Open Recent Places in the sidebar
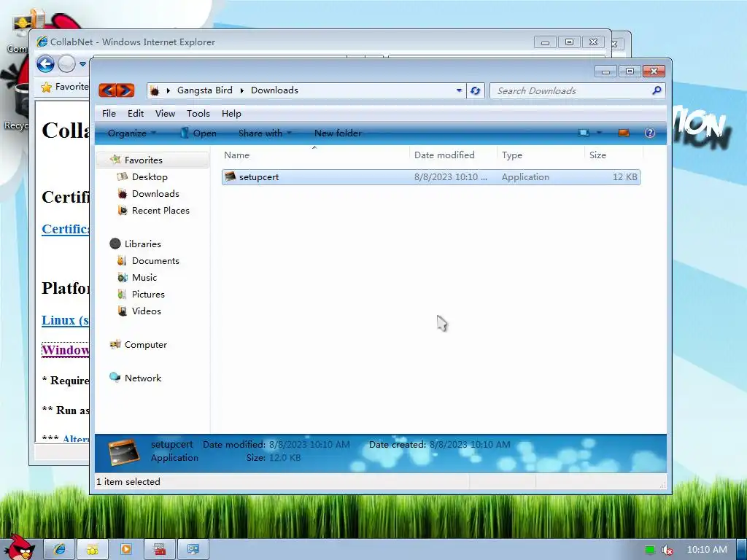The width and height of the screenshot is (747, 560). (160, 211)
